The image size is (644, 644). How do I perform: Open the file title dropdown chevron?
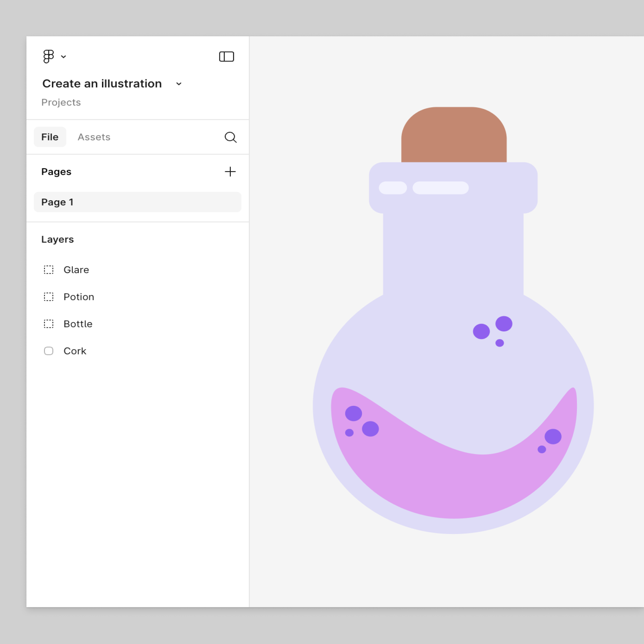179,84
